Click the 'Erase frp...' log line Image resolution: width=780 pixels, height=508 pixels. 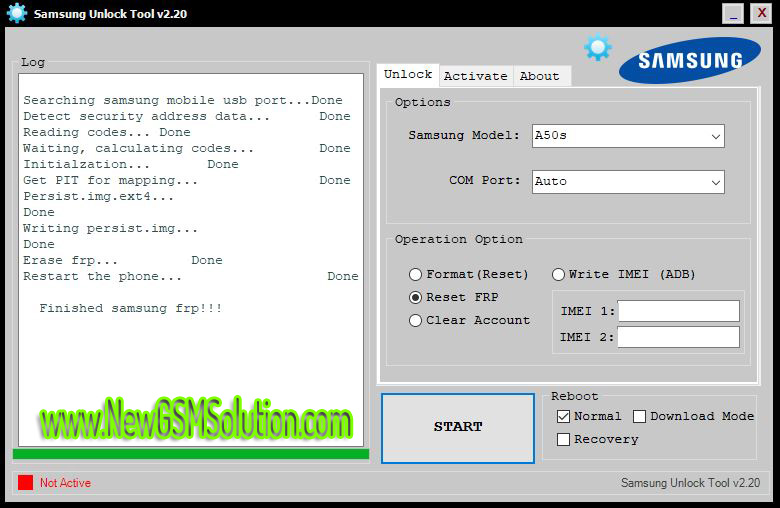[123, 260]
